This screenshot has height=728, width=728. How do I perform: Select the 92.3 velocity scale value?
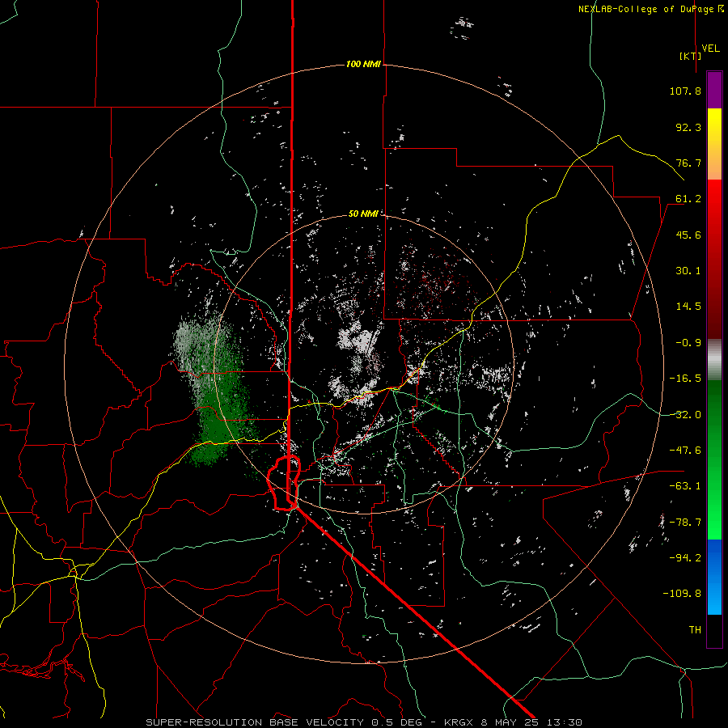point(688,127)
